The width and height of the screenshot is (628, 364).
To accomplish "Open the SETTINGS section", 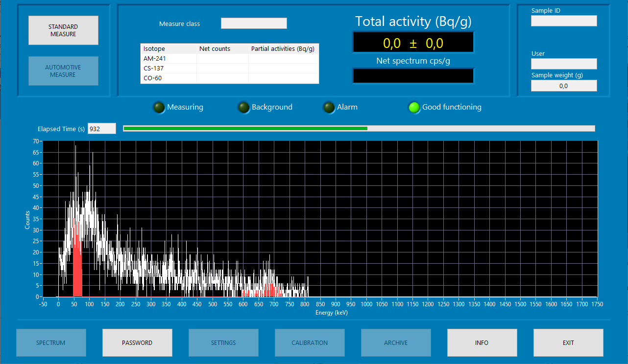I will 223,342.
